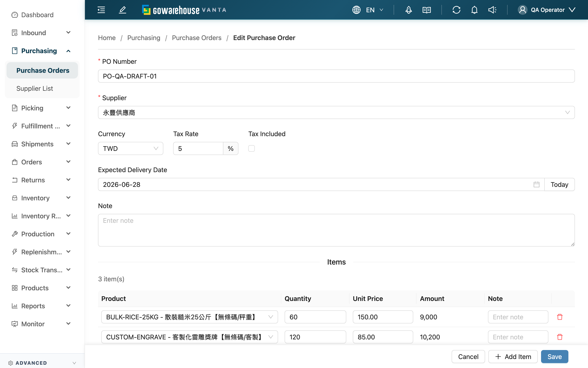Image resolution: width=588 pixels, height=368 pixels.
Task: Click the Dashboard gauge icon
Action: [x=14, y=15]
